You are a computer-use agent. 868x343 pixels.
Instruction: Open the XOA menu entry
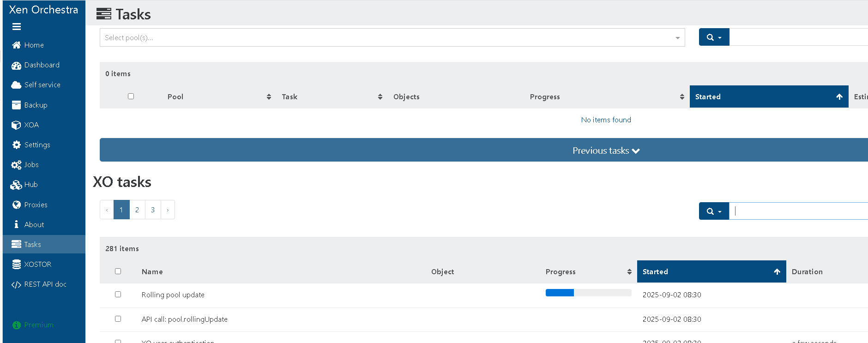tap(31, 125)
